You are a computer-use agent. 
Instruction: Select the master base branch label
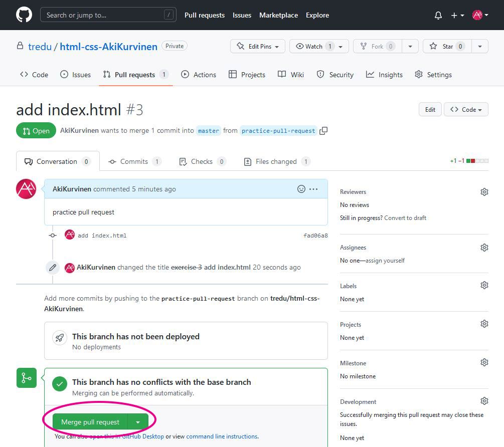coord(208,131)
